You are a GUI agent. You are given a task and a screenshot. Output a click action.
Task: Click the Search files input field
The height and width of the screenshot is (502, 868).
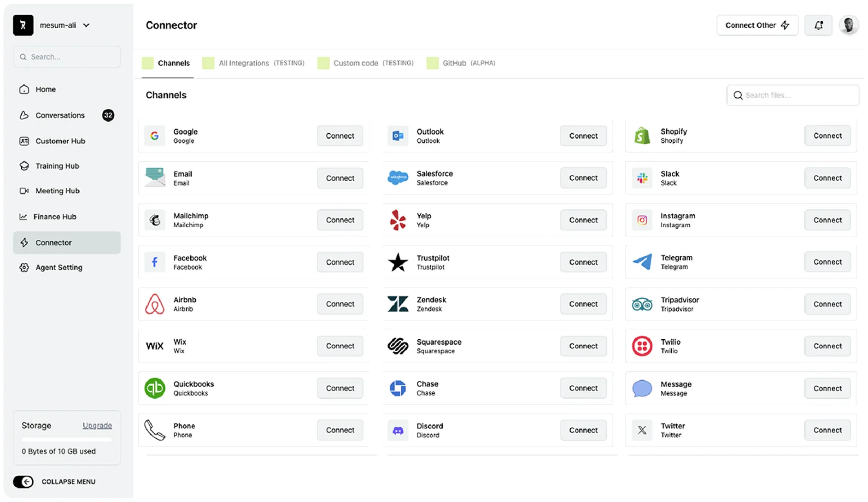(792, 95)
